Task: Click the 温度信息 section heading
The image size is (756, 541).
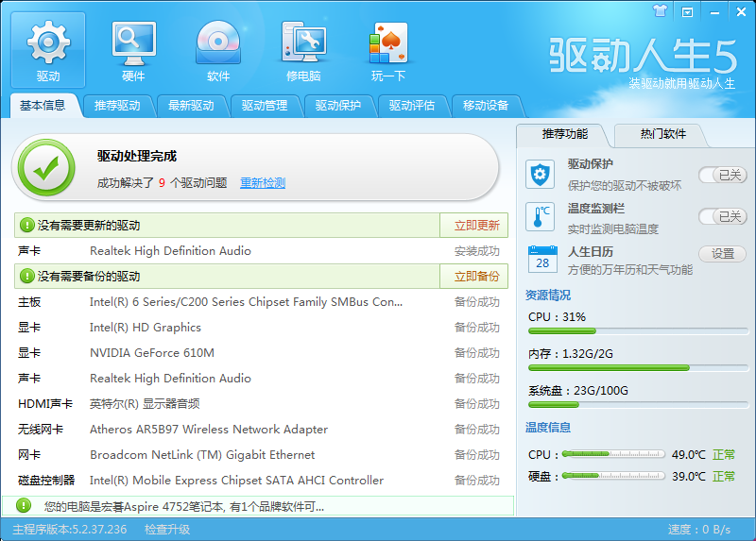Action: click(548, 428)
